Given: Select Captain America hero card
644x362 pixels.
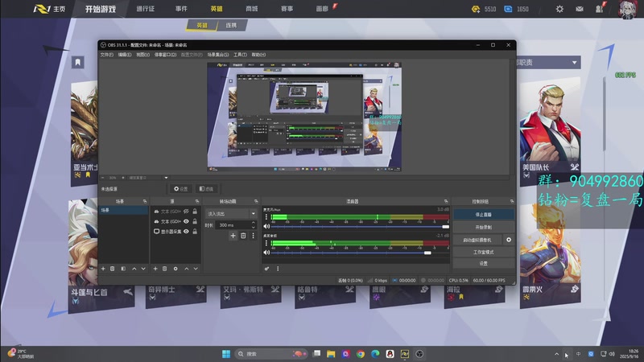Looking at the screenshot, I should point(550,130).
